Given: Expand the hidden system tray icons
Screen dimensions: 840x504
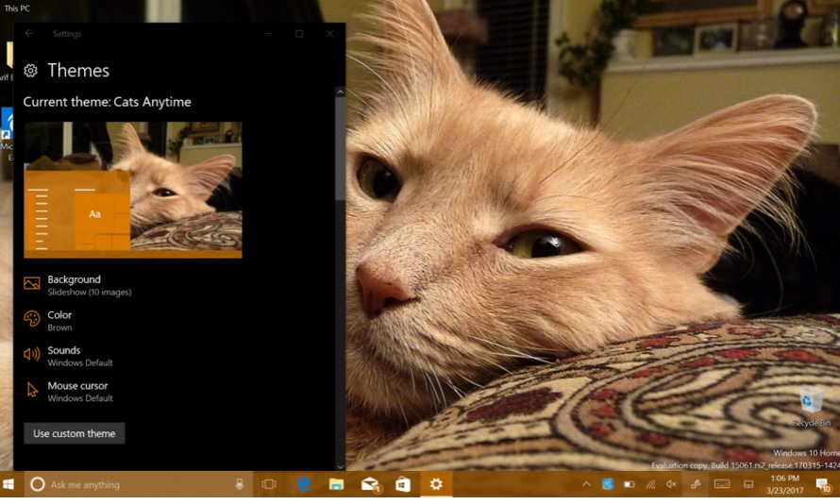Looking at the screenshot, I should 586,484.
